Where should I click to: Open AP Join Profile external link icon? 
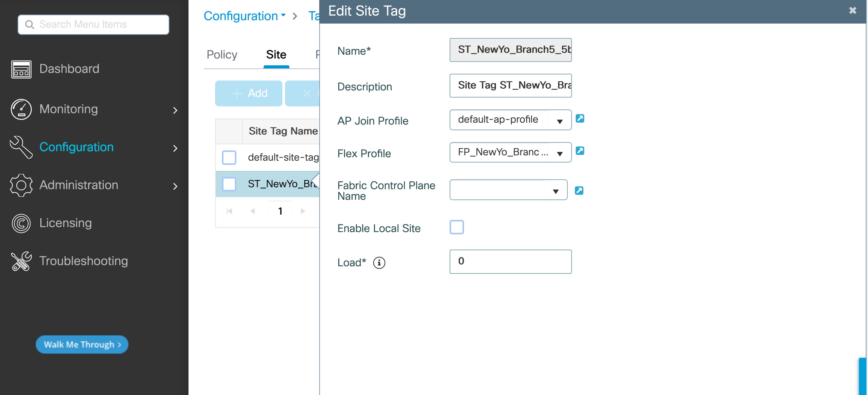[580, 118]
